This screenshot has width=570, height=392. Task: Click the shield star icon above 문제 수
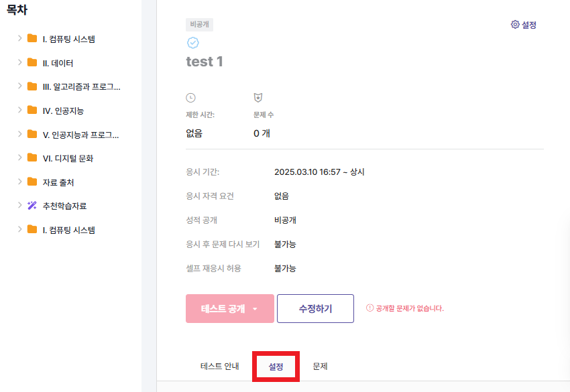[x=258, y=97]
